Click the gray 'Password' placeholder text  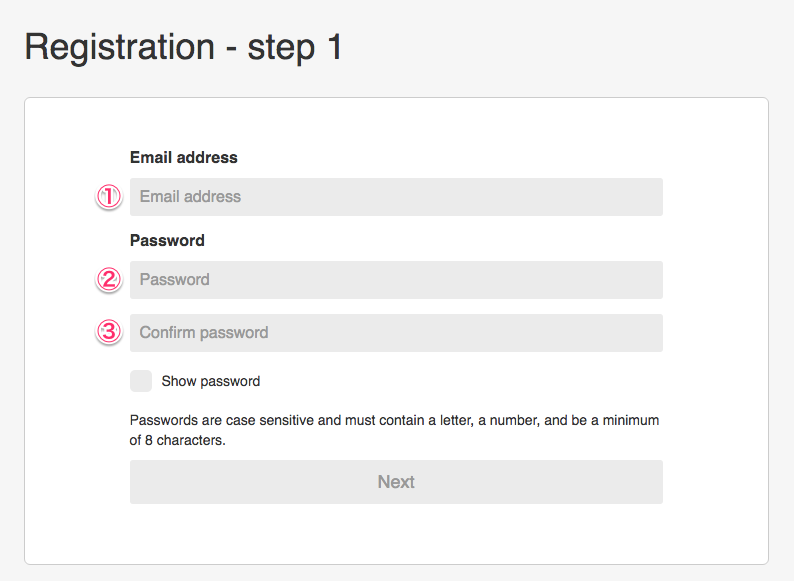[x=174, y=280]
